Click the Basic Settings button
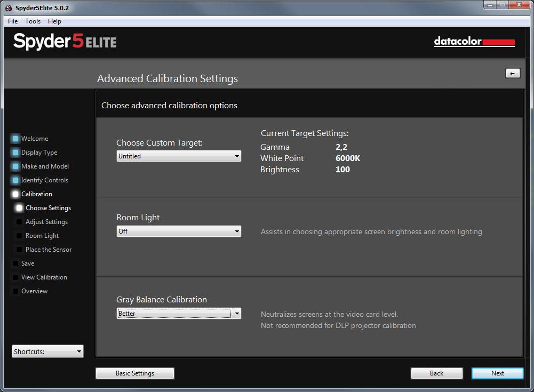534x392 pixels. (135, 373)
